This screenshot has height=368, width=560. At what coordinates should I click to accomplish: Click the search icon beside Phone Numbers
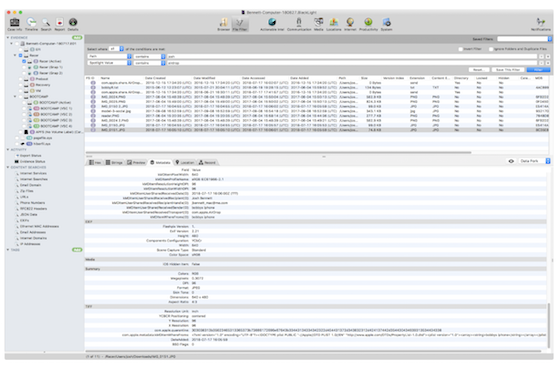click(17, 203)
